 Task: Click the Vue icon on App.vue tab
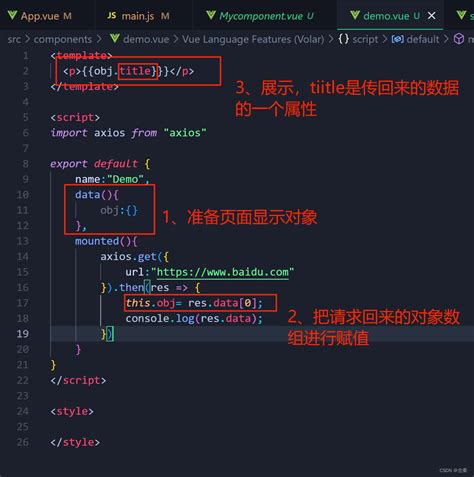pos(12,15)
